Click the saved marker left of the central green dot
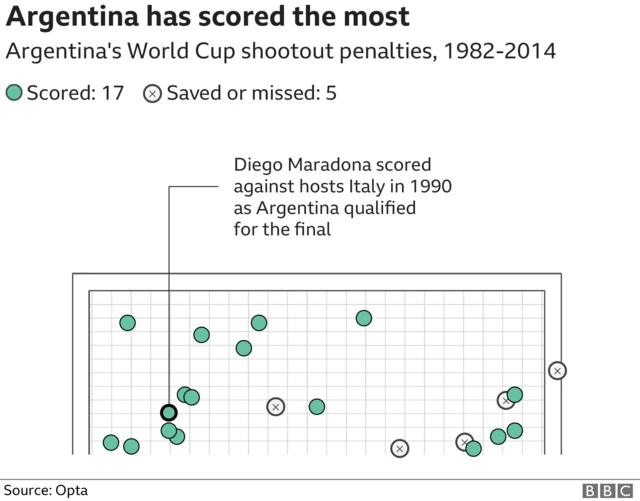The width and height of the screenshot is (640, 501). click(275, 406)
